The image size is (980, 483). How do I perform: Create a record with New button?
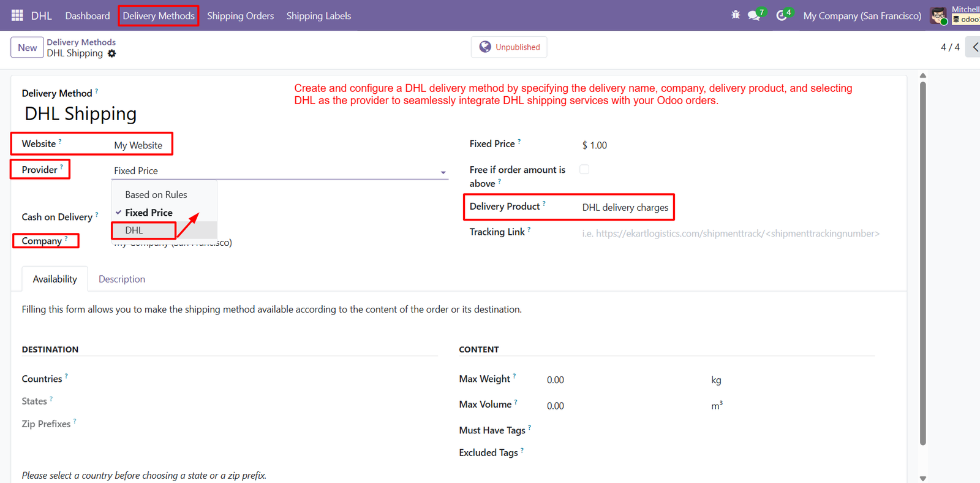[x=27, y=47]
